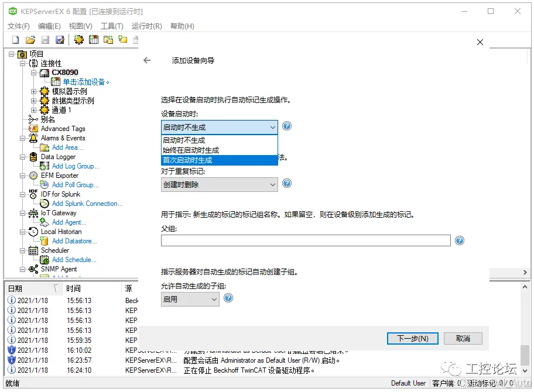Click the New Device toolbar icon
The width and height of the screenshot is (534, 392).
(x=94, y=40)
